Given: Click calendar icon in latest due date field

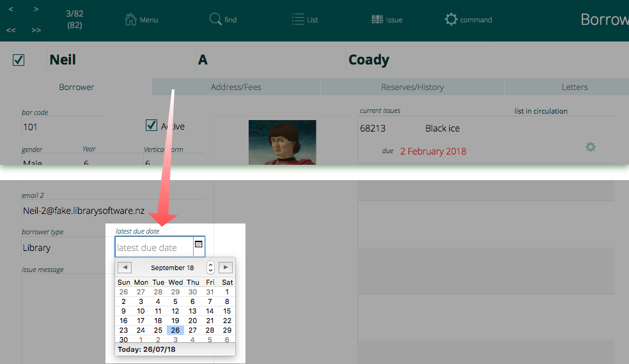Looking at the screenshot, I should pos(198,245).
